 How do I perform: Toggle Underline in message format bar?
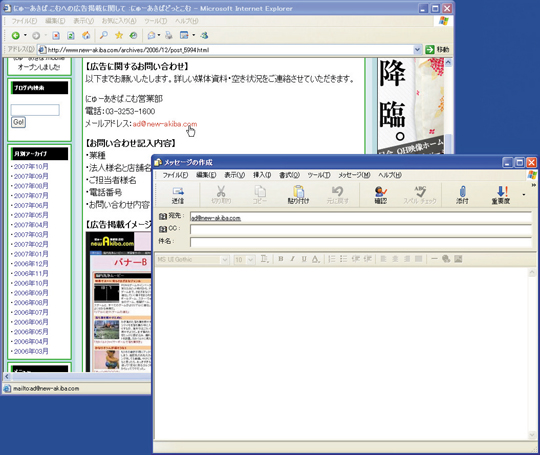pos(304,259)
